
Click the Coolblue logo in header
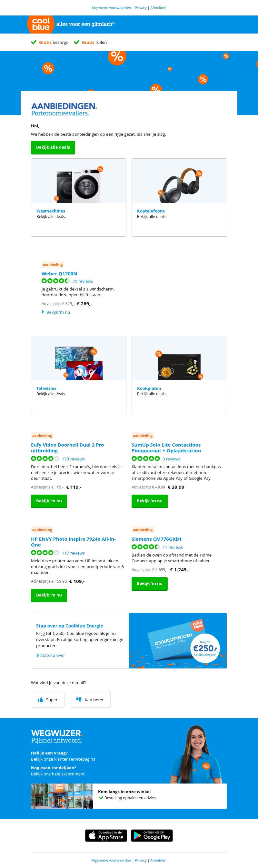pyautogui.click(x=41, y=24)
